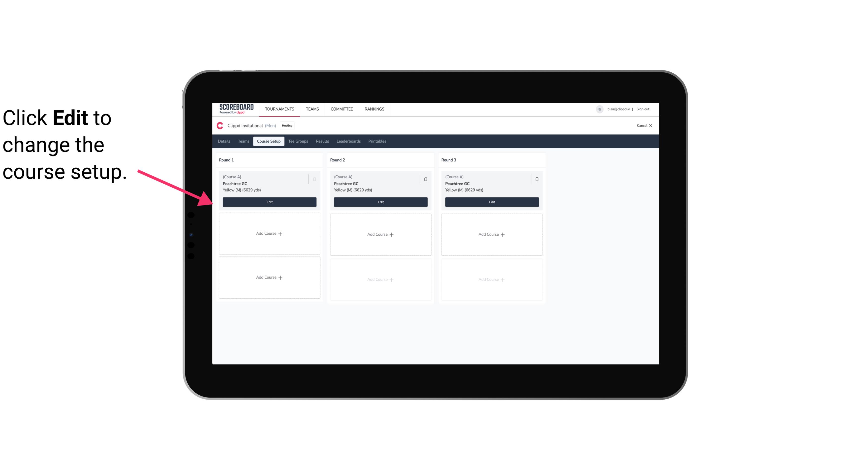The height and width of the screenshot is (467, 868).
Task: Navigate to Tee Groups tab
Action: coord(298,141)
